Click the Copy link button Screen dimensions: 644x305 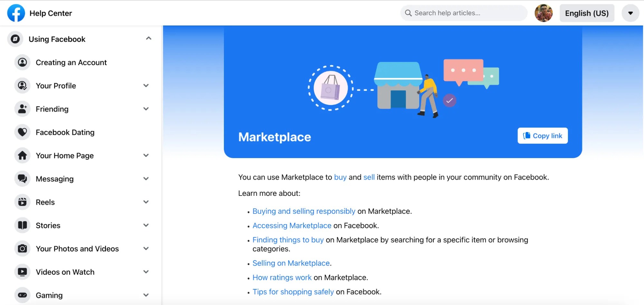coord(542,136)
